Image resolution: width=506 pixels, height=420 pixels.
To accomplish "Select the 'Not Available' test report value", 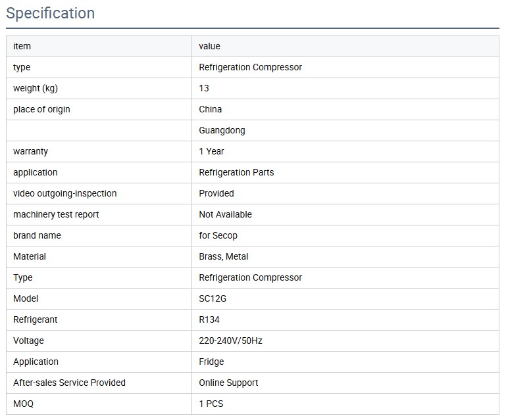I will pos(225,214).
